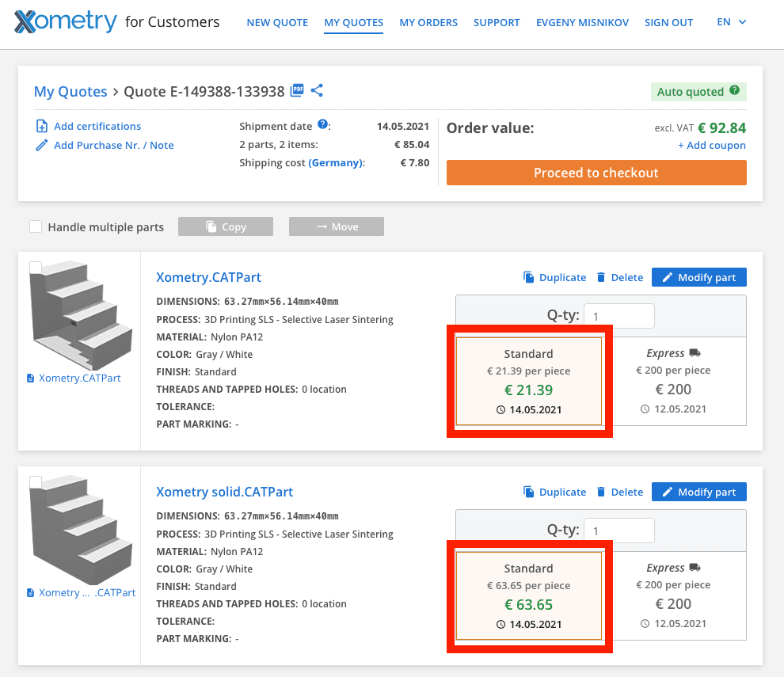This screenshot has height=677, width=784.
Task: Select the Standard price option for Xometry.CATPart
Action: (x=529, y=380)
